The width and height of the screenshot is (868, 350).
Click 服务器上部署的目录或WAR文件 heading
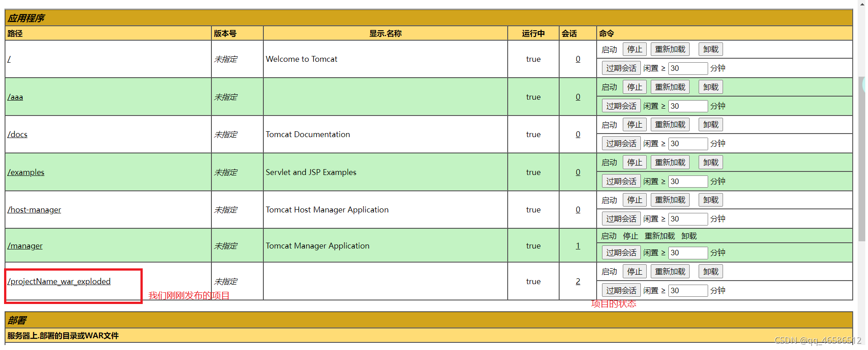(63, 336)
